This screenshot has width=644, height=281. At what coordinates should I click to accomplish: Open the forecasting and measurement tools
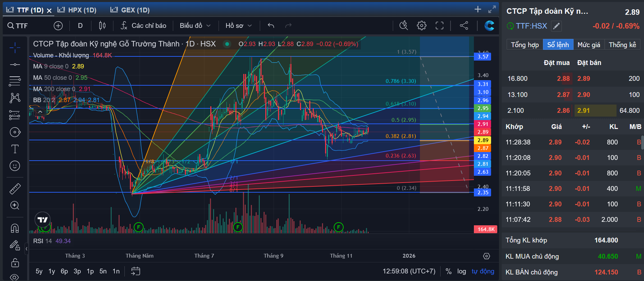click(15, 115)
